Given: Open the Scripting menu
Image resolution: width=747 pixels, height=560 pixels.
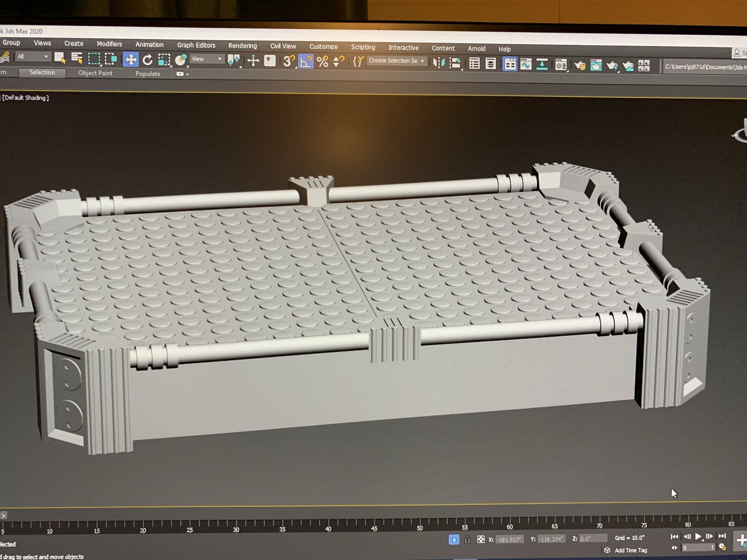Looking at the screenshot, I should coord(363,47).
